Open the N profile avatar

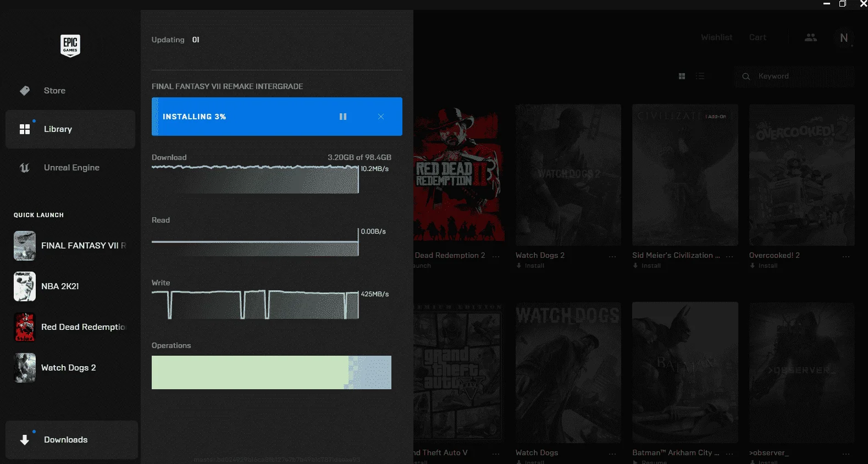coord(844,37)
